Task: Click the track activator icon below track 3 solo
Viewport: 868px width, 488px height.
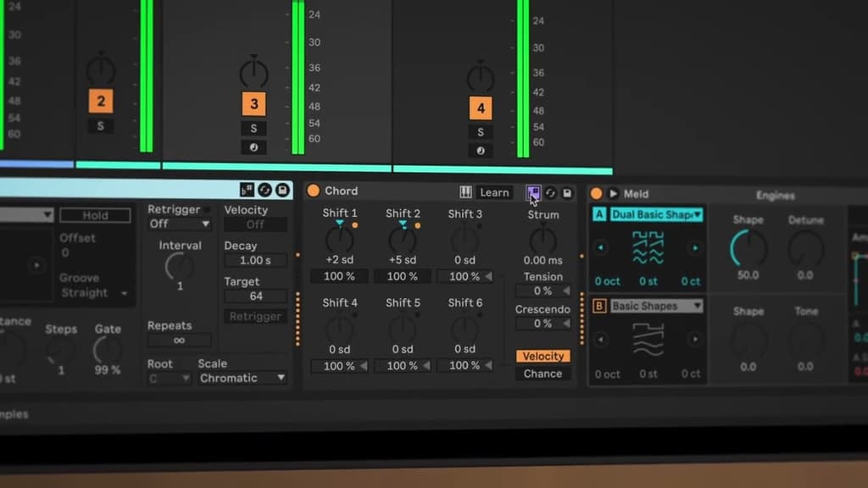Action: tap(252, 147)
